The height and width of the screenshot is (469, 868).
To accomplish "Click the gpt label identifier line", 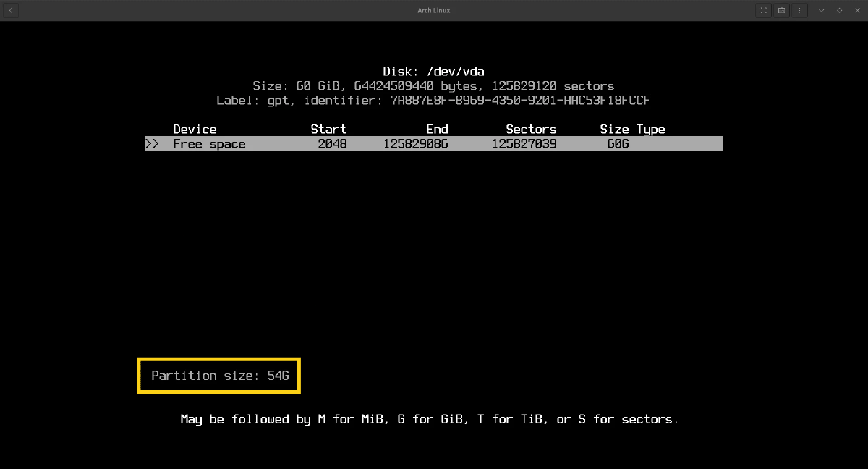I will click(433, 101).
